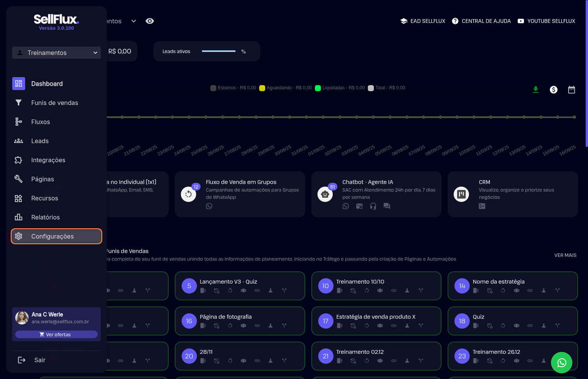Select Integrações in the sidebar
The image size is (588, 379).
point(48,160)
